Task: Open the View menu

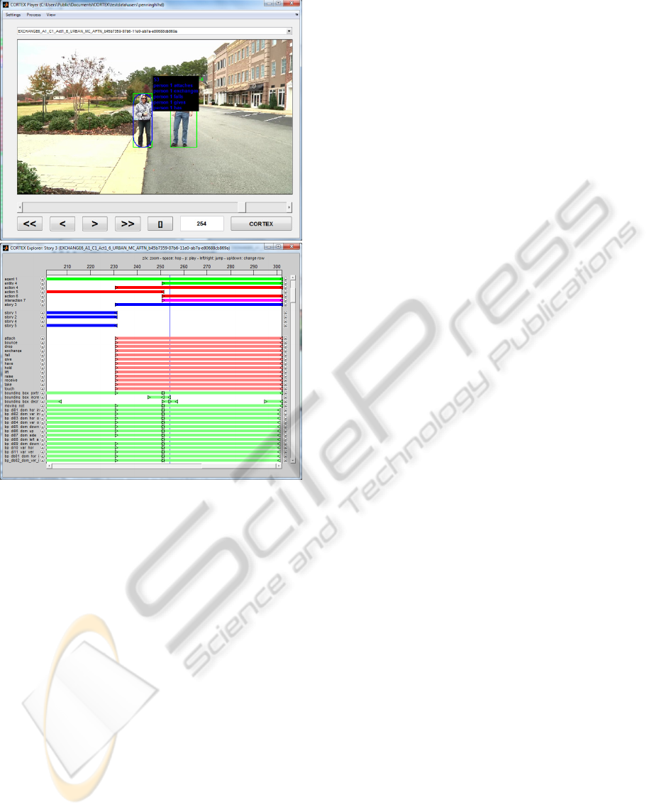Action: click(x=51, y=14)
